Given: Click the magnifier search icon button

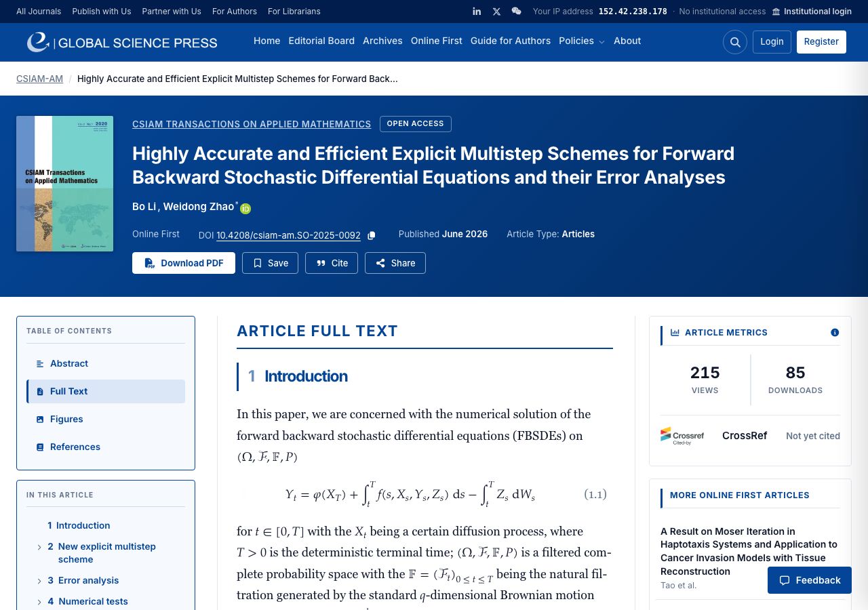Looking at the screenshot, I should click(x=735, y=42).
